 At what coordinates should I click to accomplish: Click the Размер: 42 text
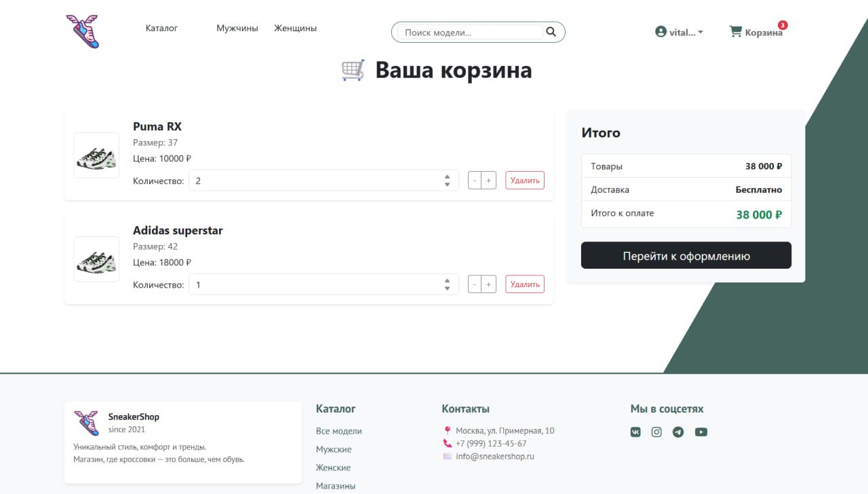pyautogui.click(x=155, y=246)
